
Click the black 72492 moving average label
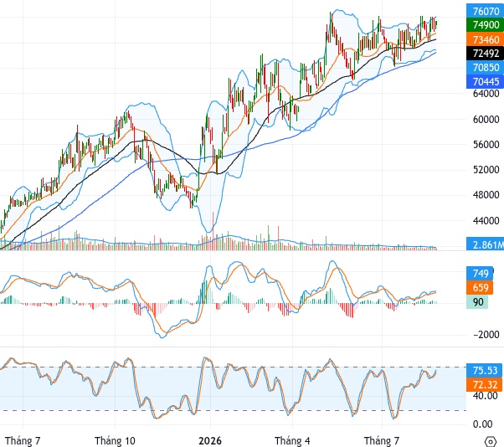pos(485,53)
